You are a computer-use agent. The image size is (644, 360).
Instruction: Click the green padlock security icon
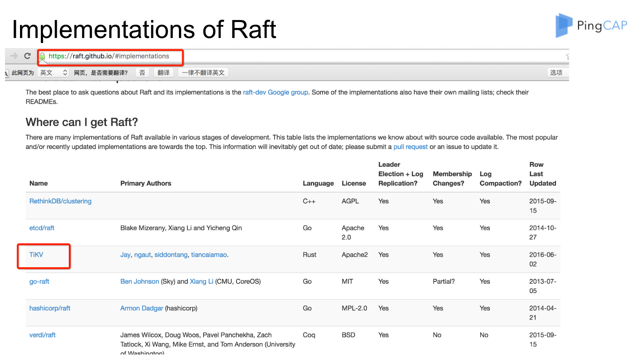point(42,56)
